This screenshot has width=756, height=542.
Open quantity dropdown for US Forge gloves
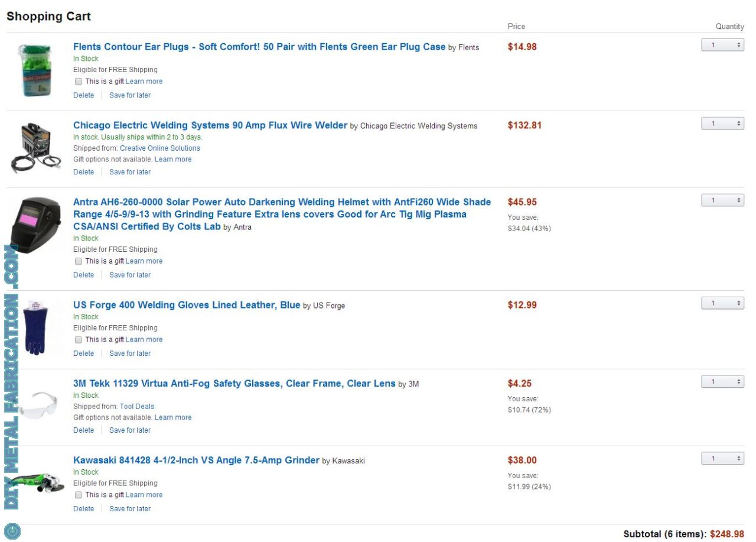click(x=722, y=303)
